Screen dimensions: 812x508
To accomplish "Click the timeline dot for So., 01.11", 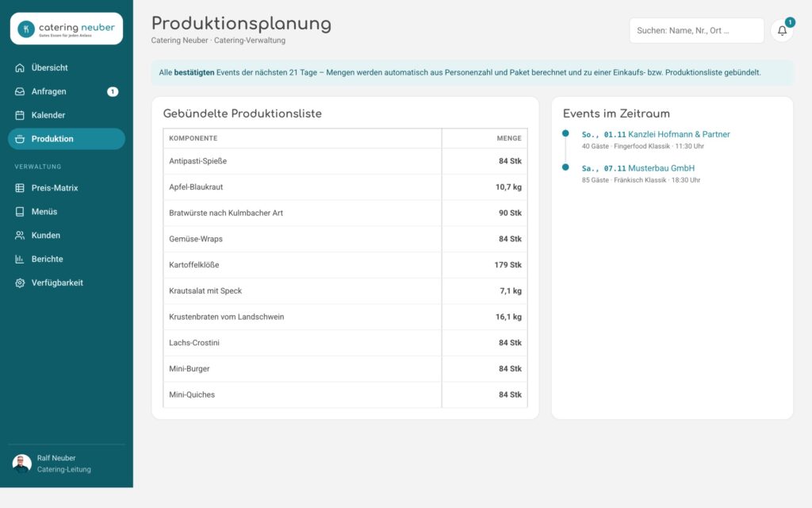I will (x=565, y=133).
